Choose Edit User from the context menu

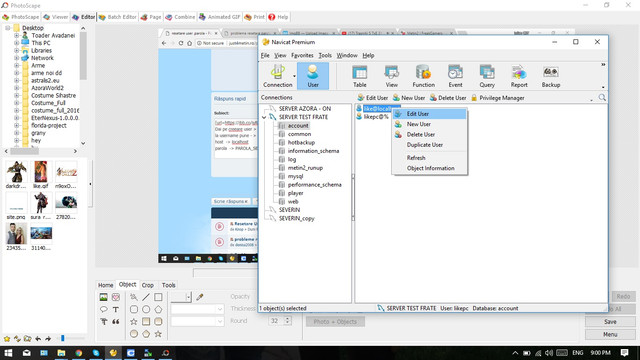(x=429, y=114)
